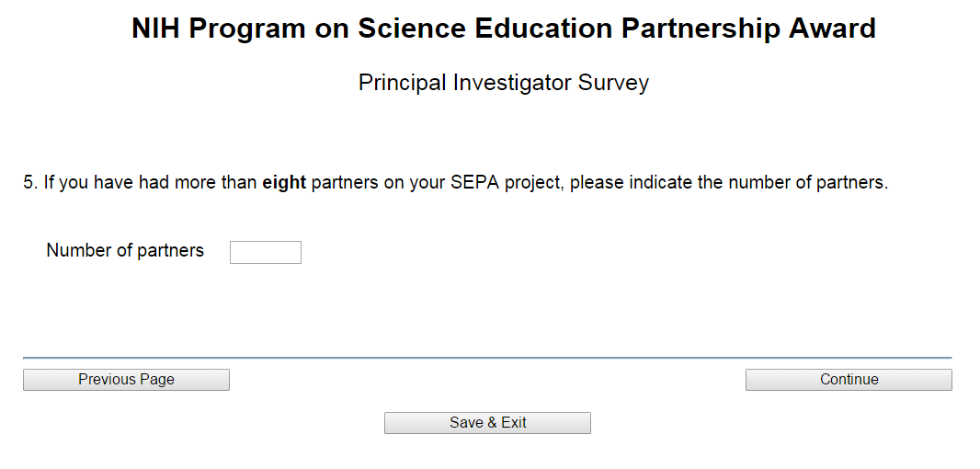
Task: Click the "NIH" acronym in the title
Action: coord(156,29)
